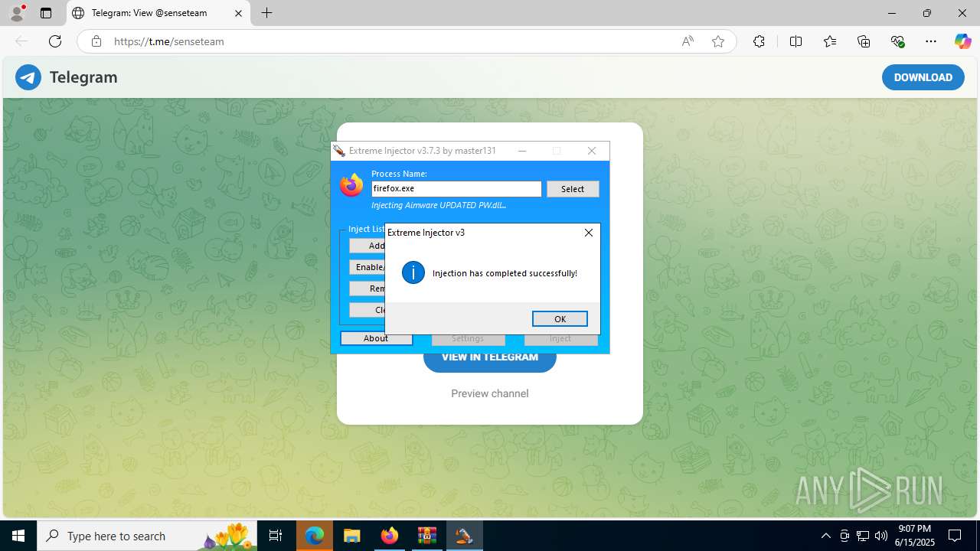The height and width of the screenshot is (551, 980).
Task: Open the Collections icon
Action: tap(864, 41)
